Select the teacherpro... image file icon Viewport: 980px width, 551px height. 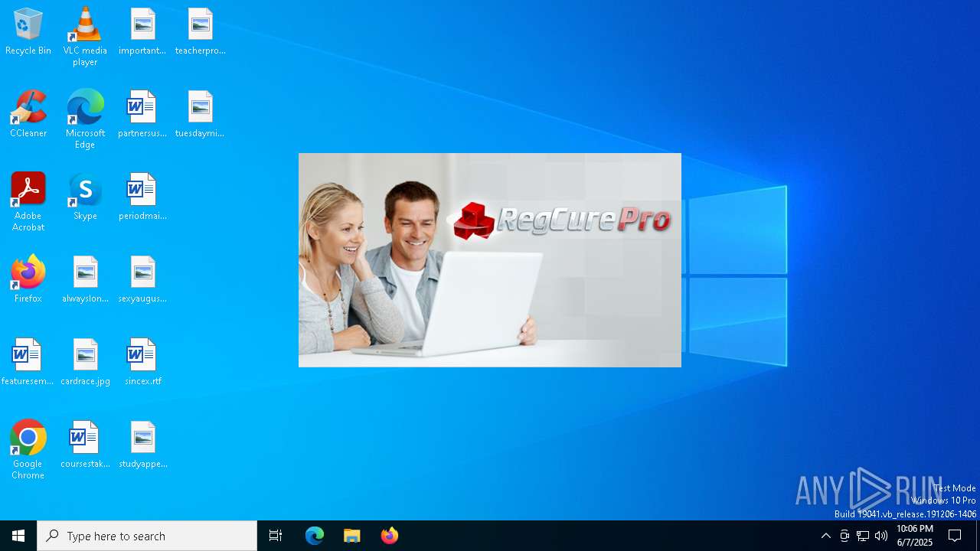tap(200, 32)
